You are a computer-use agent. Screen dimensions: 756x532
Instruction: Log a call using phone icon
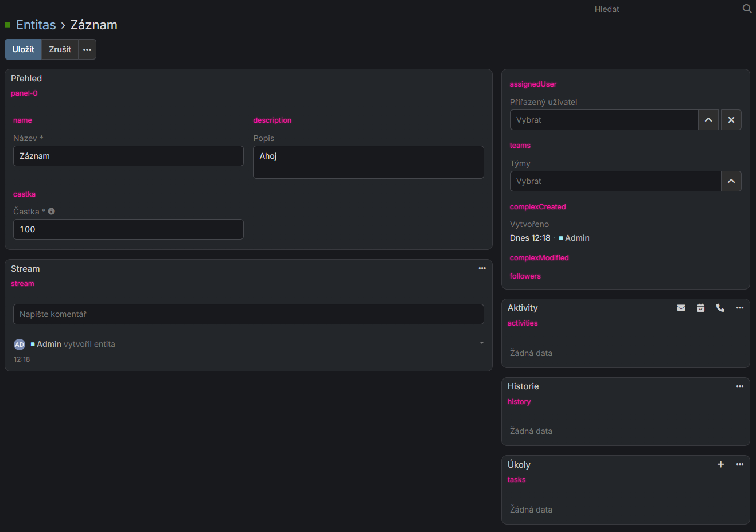click(720, 308)
